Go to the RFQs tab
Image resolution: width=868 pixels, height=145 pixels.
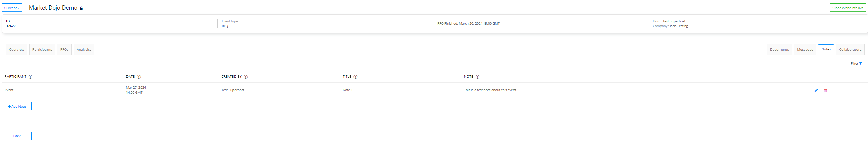(64, 49)
